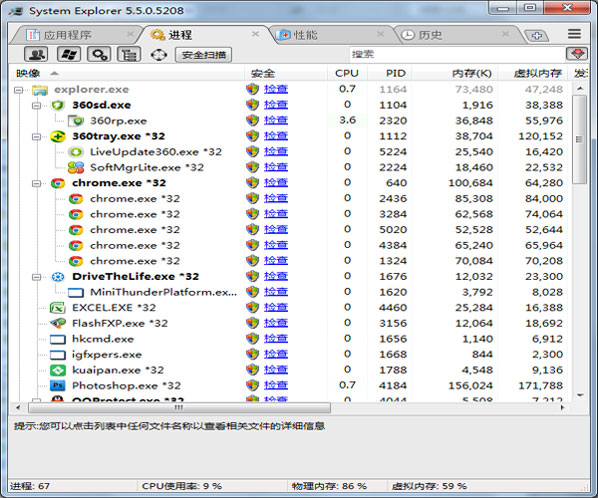This screenshot has width=598, height=498.
Task: Collapse the DriveTheLife.exe tree node
Action: [x=36, y=277]
